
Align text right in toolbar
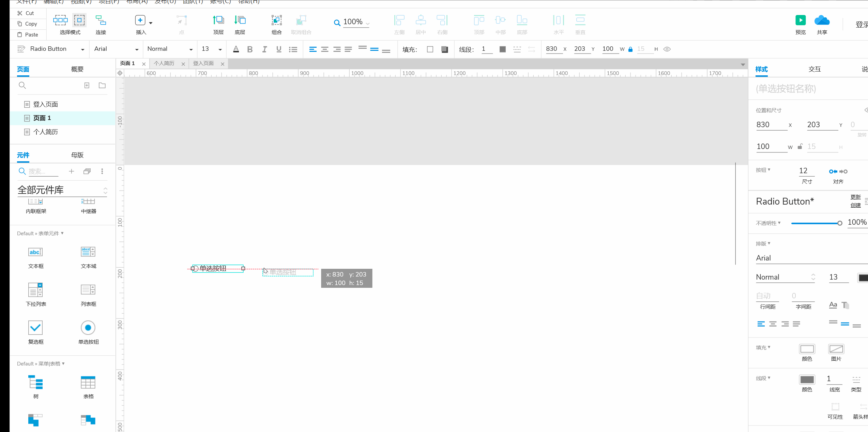click(337, 49)
